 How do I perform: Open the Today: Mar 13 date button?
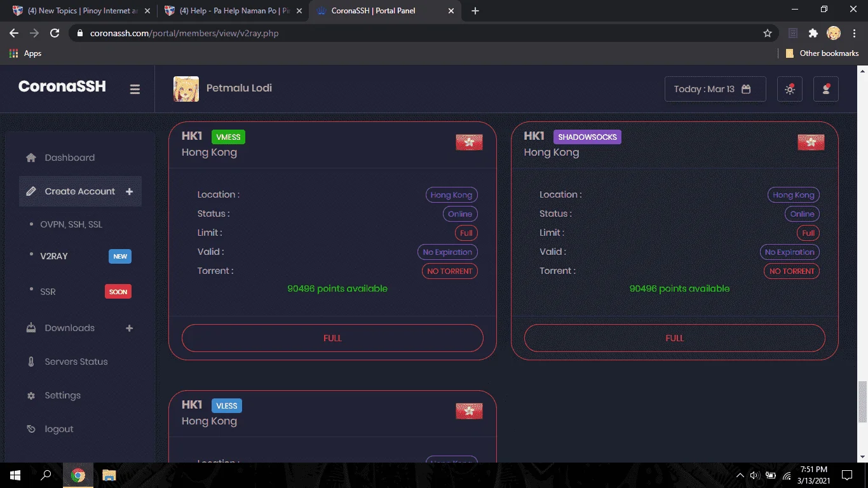[715, 89]
